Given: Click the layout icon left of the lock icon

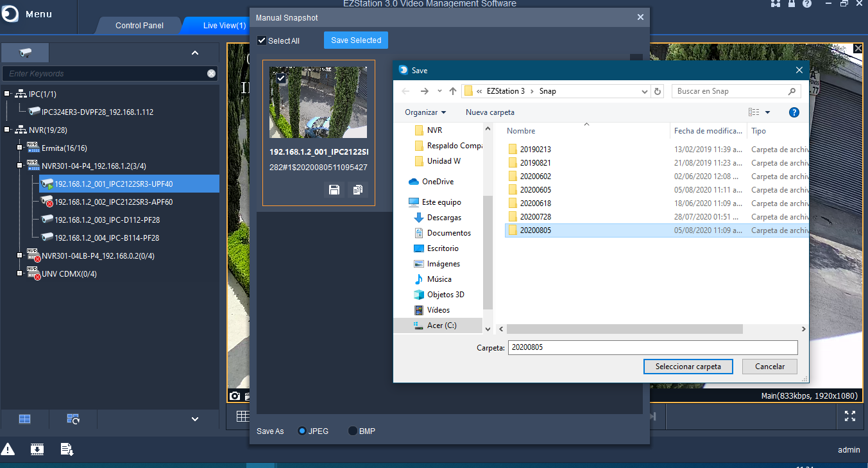Looking at the screenshot, I should coord(776,4).
